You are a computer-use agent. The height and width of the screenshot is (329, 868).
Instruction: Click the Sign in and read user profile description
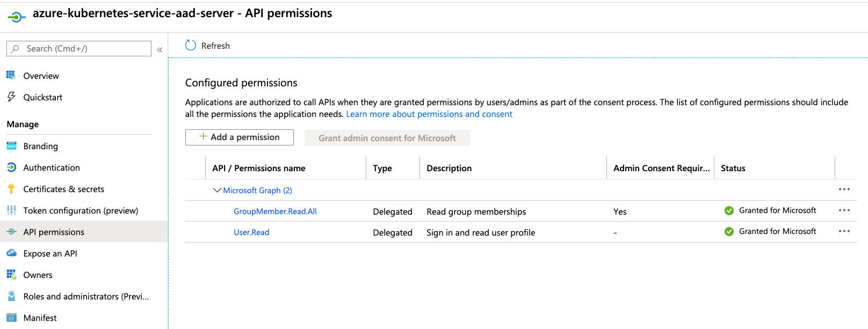[481, 232]
